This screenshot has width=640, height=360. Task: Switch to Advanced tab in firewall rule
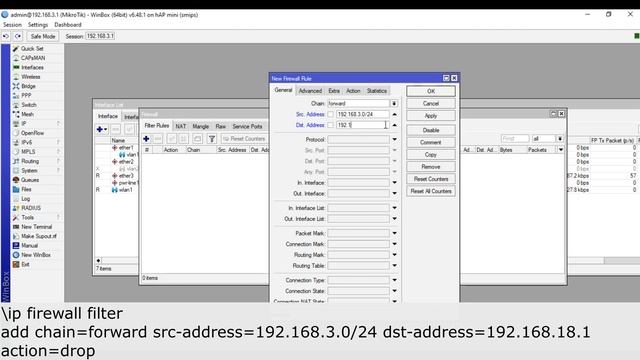click(x=310, y=91)
